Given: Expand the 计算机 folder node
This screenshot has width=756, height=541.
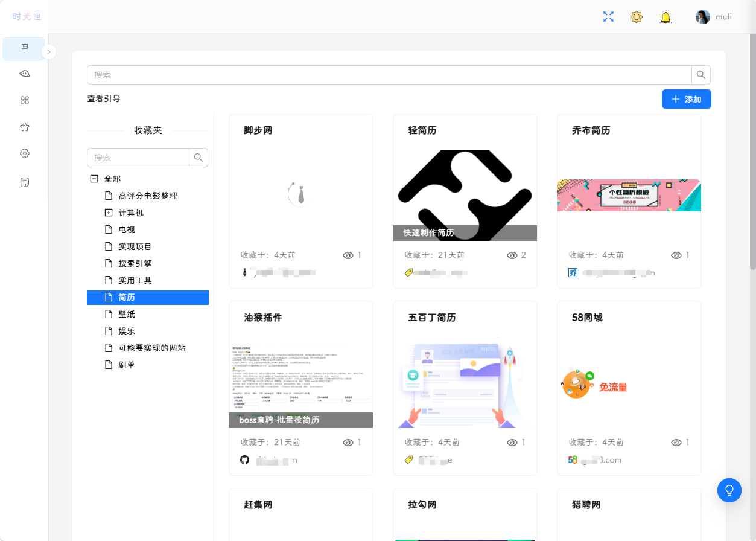Looking at the screenshot, I should (109, 213).
